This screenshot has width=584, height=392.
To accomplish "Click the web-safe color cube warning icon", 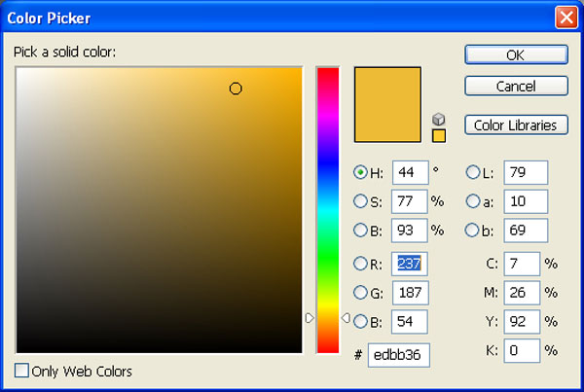I will pos(438,119).
